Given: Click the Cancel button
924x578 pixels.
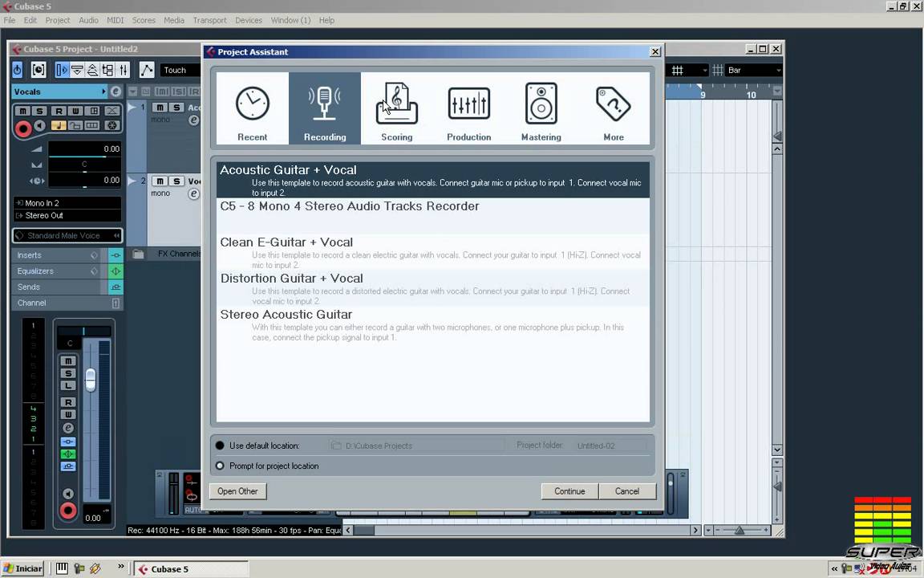Looking at the screenshot, I should tap(627, 491).
